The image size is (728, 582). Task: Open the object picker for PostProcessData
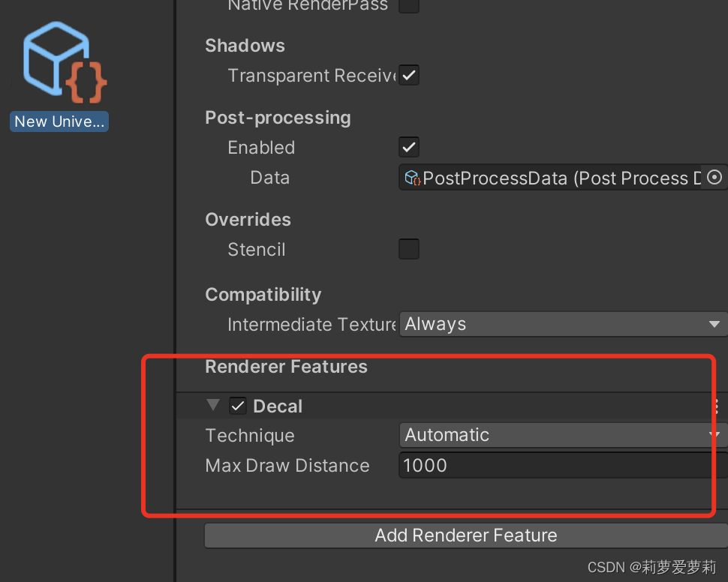point(714,177)
